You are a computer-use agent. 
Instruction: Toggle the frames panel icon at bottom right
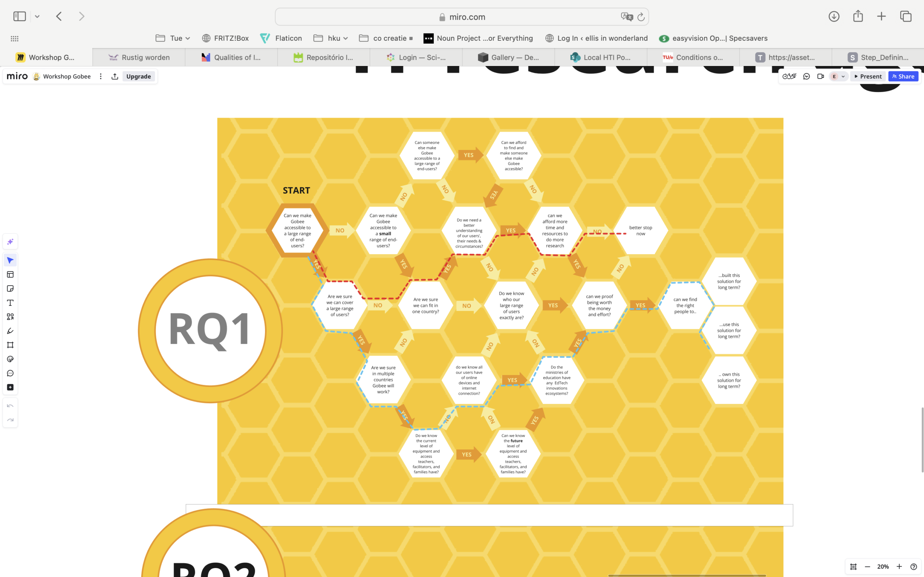853,566
